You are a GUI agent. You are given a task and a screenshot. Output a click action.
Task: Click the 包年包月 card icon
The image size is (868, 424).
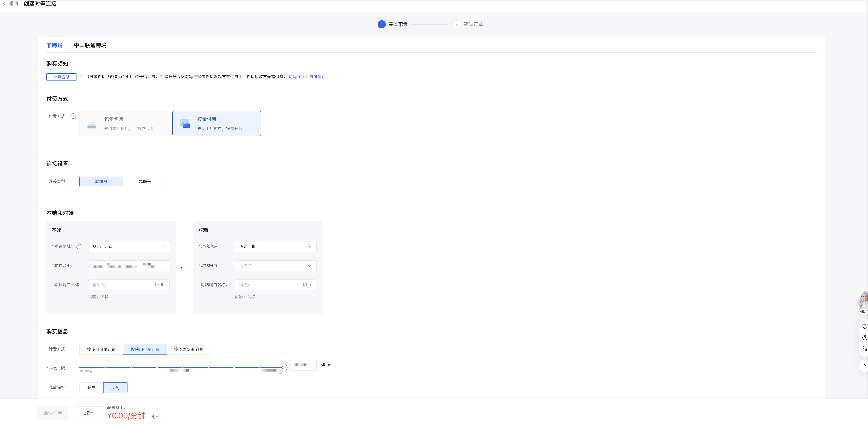(x=92, y=124)
